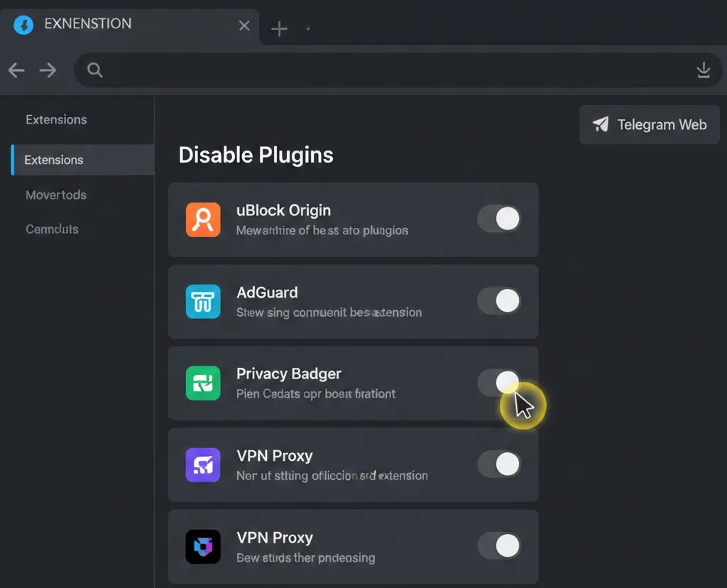Click the AdGuard teal icon
727x588 pixels.
point(203,301)
